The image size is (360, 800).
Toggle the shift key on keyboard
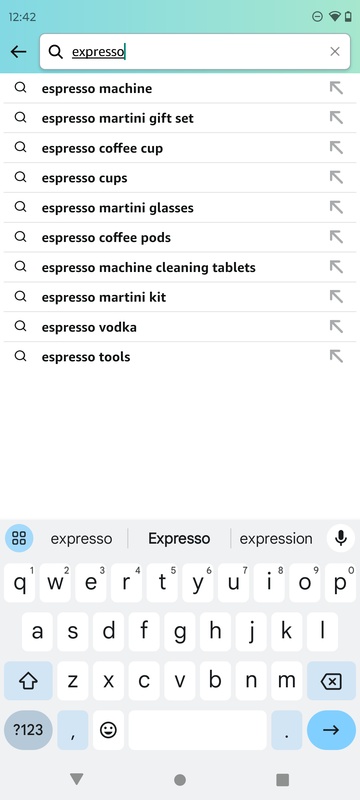click(29, 681)
